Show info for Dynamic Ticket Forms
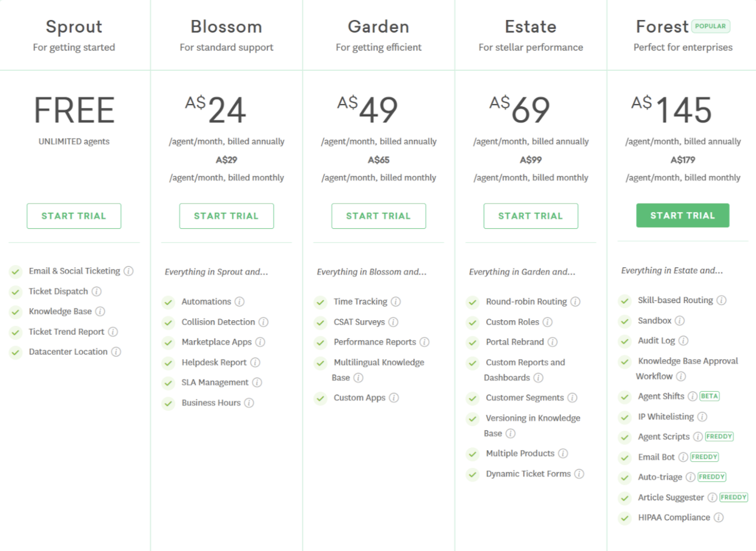Image resolution: width=756 pixels, height=551 pixels. click(x=579, y=474)
